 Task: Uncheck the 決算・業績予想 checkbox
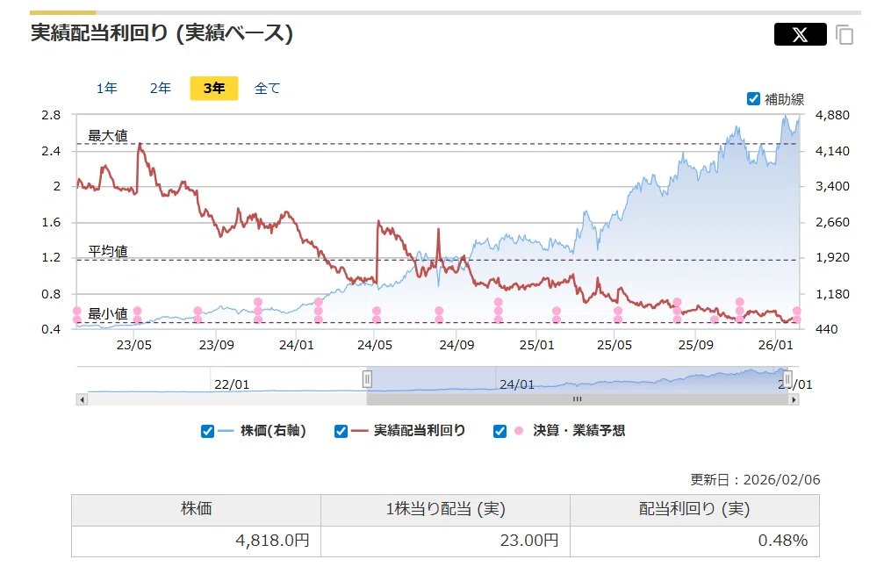pyautogui.click(x=499, y=431)
